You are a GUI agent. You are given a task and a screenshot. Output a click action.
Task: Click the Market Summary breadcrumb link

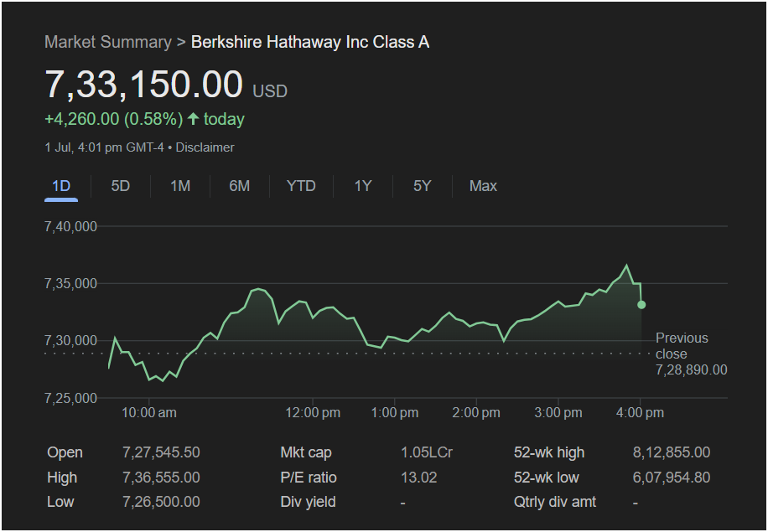pyautogui.click(x=108, y=42)
